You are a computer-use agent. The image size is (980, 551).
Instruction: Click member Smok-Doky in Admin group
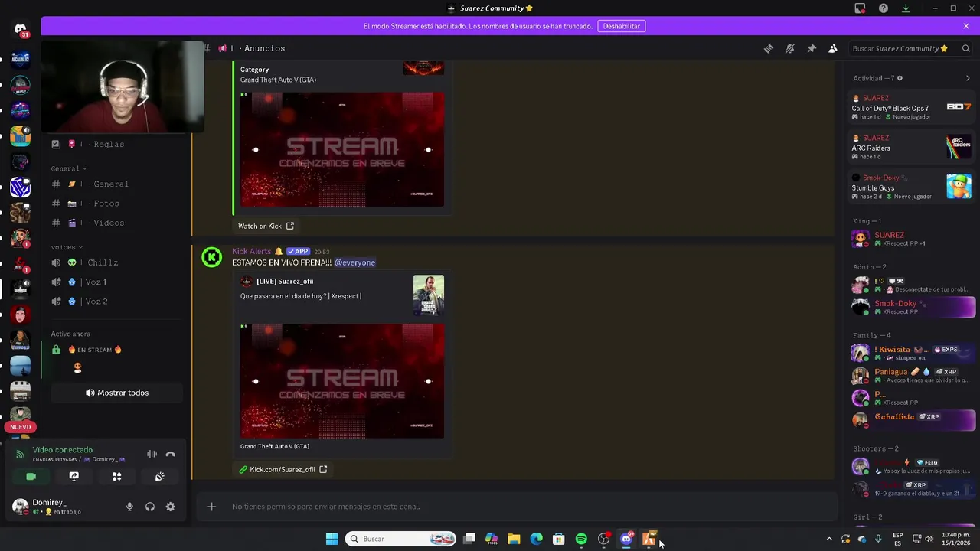pyautogui.click(x=911, y=307)
